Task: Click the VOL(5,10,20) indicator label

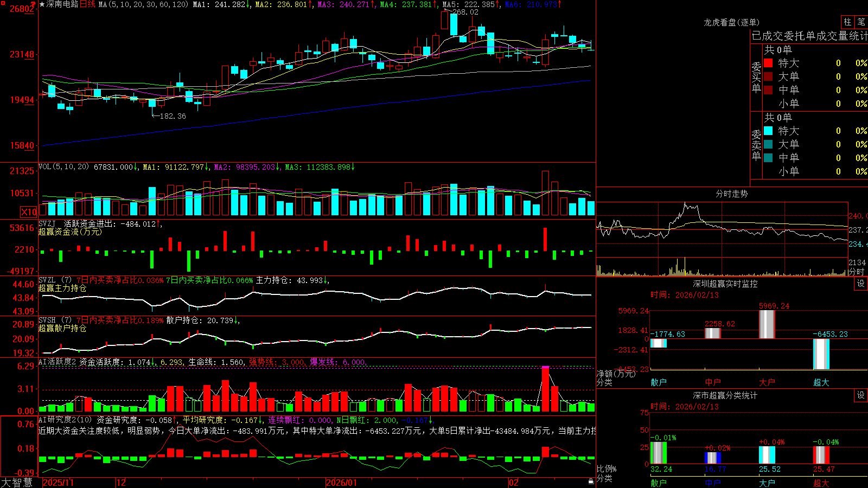Action: click(x=64, y=167)
